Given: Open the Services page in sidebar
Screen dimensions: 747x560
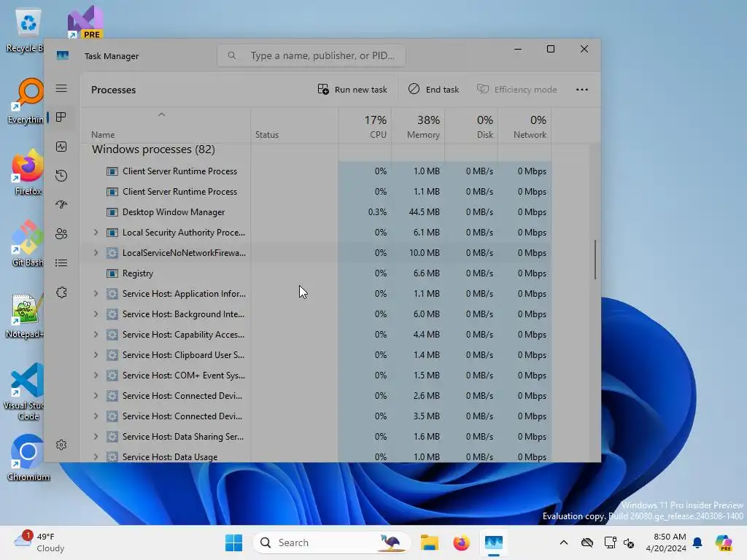Looking at the screenshot, I should tap(61, 292).
